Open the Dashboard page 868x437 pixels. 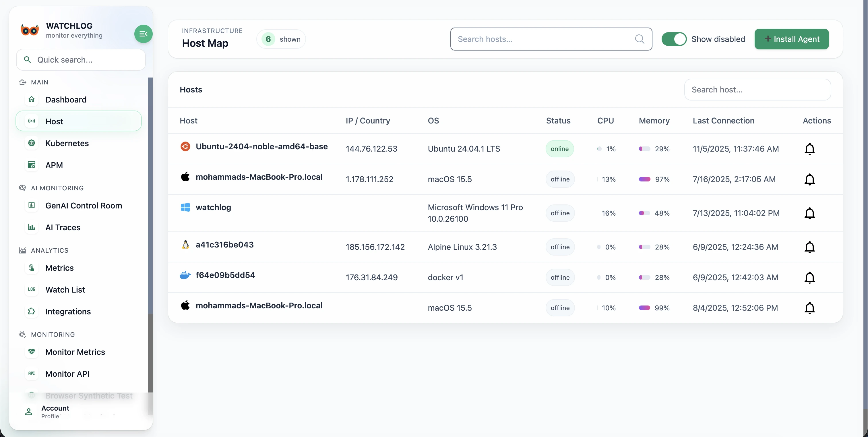click(66, 100)
